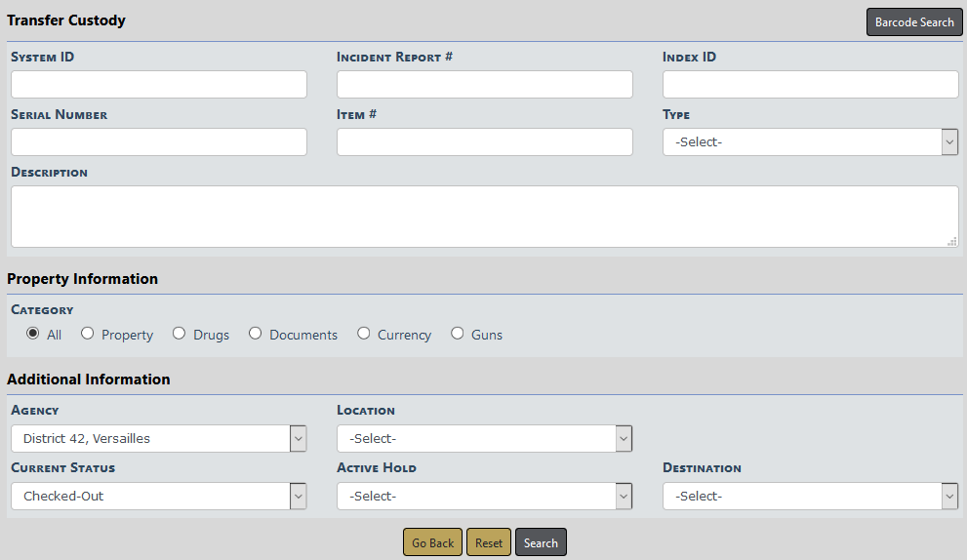Select the Serial Number input field
The height and width of the screenshot is (560, 967).
pyautogui.click(x=159, y=142)
